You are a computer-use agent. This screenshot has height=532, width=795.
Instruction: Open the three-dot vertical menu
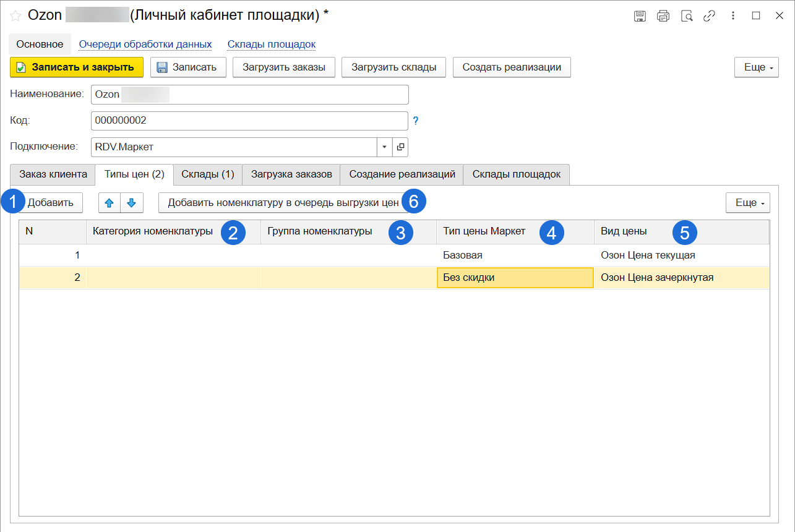[733, 16]
